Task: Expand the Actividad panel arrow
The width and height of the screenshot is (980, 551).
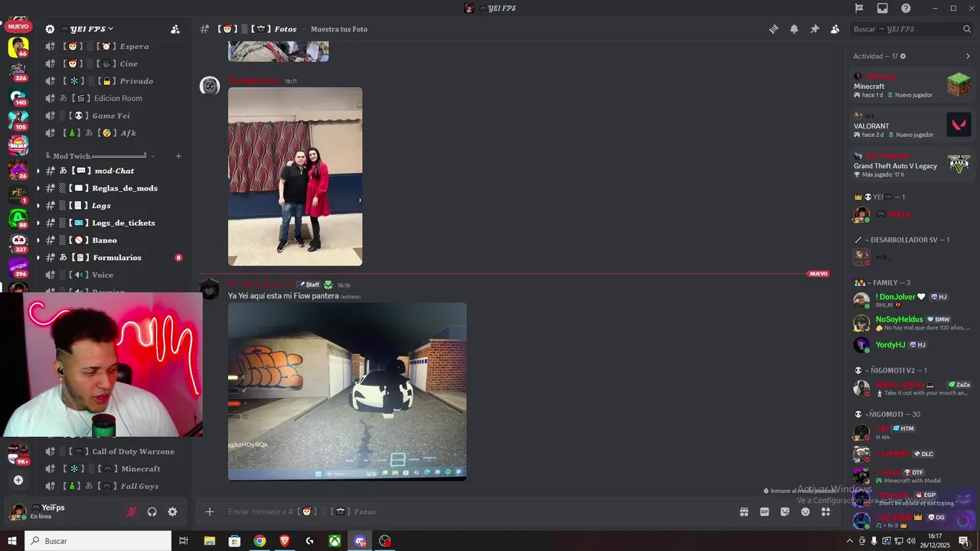Action: click(x=968, y=56)
